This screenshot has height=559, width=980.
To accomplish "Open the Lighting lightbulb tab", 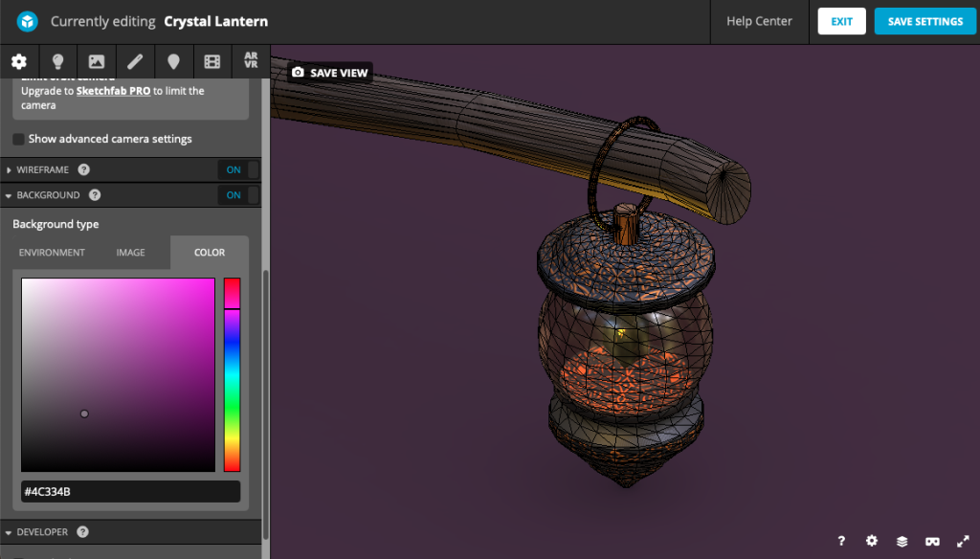I will click(x=57, y=61).
